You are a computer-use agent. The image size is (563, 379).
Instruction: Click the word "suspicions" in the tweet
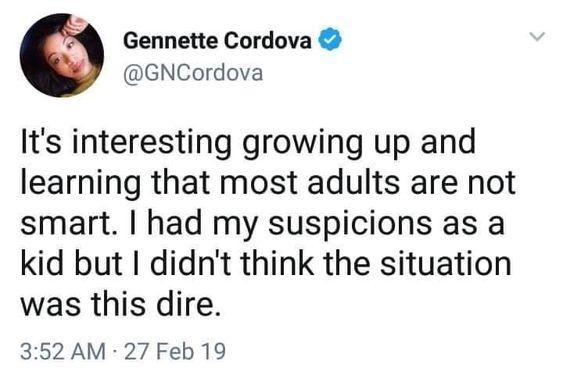[x=350, y=224]
